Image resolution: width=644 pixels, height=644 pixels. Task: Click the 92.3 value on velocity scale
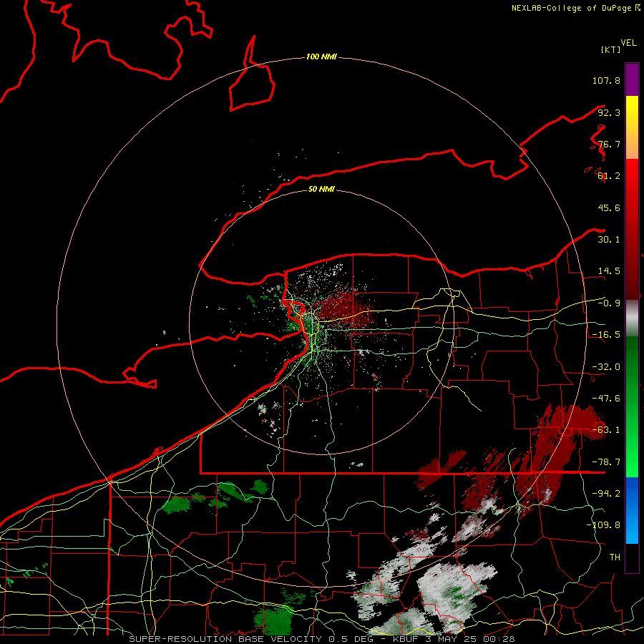(609, 112)
